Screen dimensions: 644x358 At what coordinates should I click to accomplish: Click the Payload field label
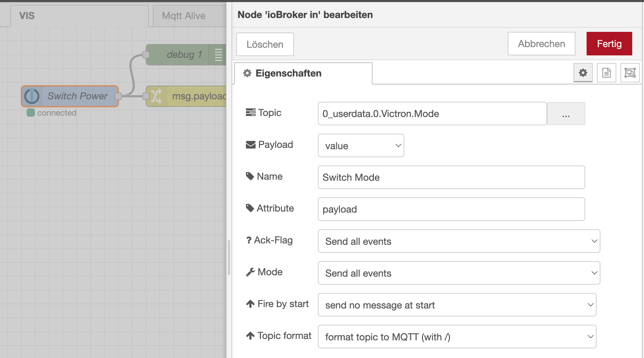pos(269,144)
